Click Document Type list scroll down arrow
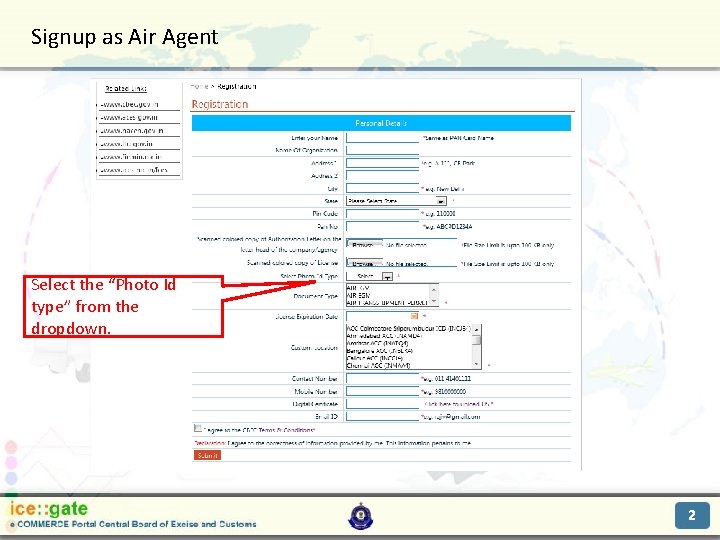Image resolution: width=720 pixels, height=540 pixels. click(434, 301)
